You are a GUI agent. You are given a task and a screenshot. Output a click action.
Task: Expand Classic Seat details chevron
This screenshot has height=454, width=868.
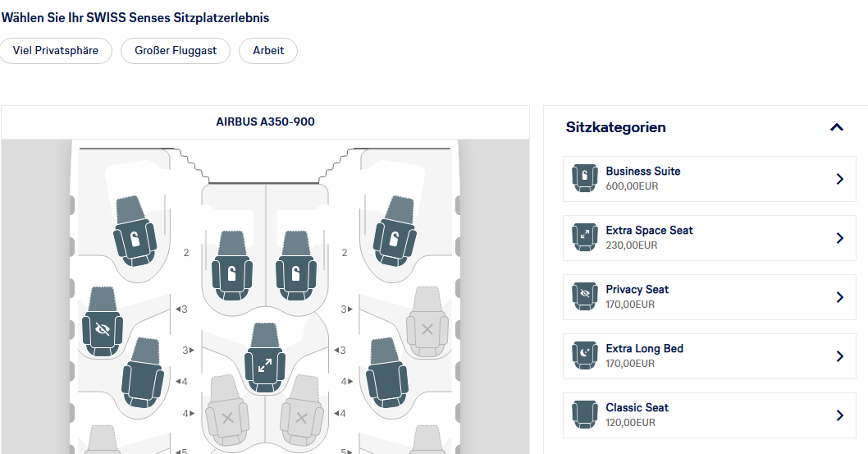pyautogui.click(x=840, y=415)
